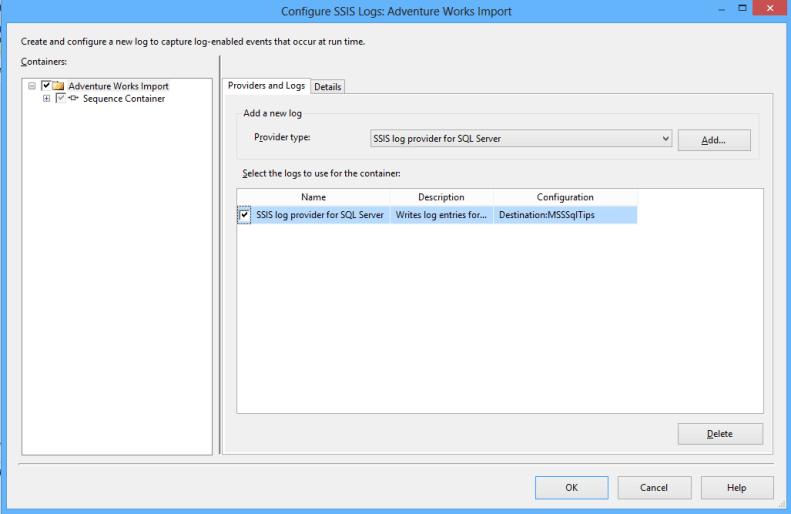Click the Sequence Container node icon
This screenshot has height=514, width=791.
pyautogui.click(x=73, y=98)
